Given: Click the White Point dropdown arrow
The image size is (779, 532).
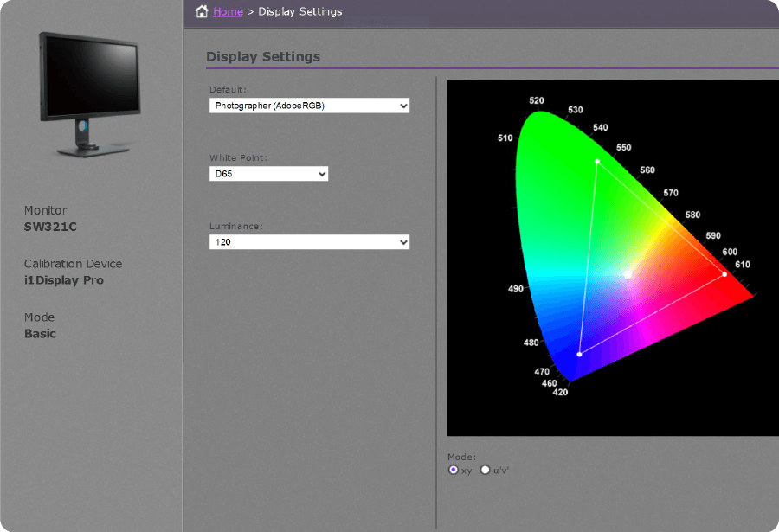Looking at the screenshot, I should pos(320,173).
